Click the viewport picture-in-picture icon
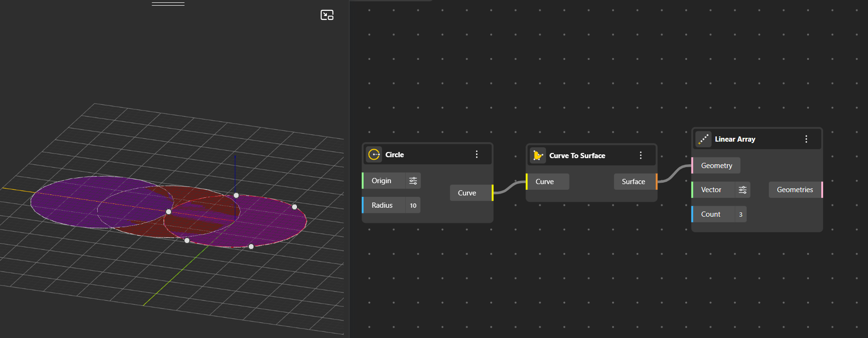Viewport: 868px width, 338px height. (x=327, y=15)
